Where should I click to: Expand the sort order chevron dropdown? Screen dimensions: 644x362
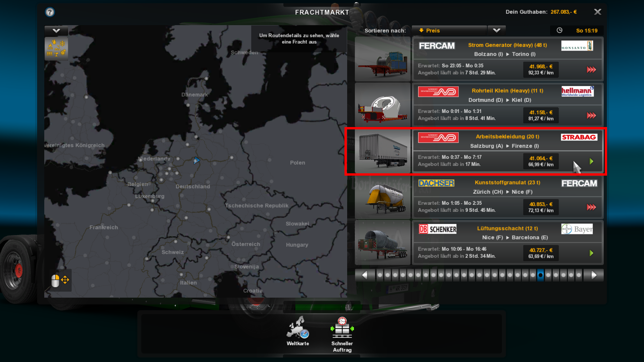(496, 31)
